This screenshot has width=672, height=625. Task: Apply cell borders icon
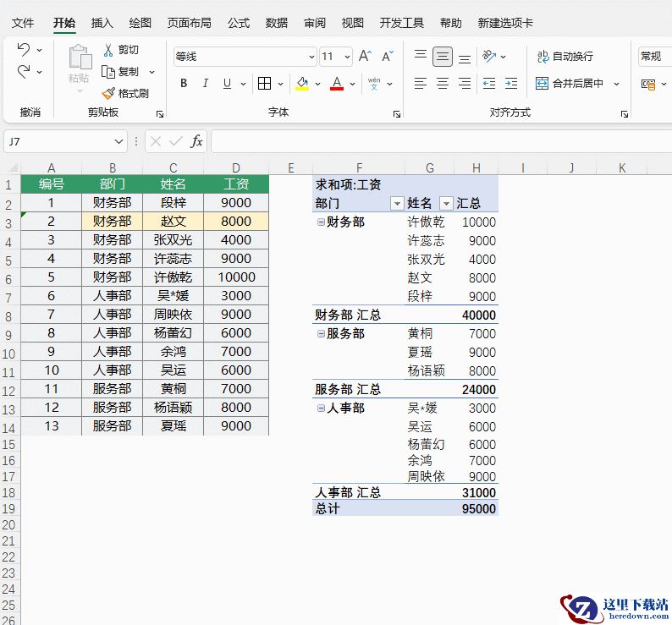point(264,83)
